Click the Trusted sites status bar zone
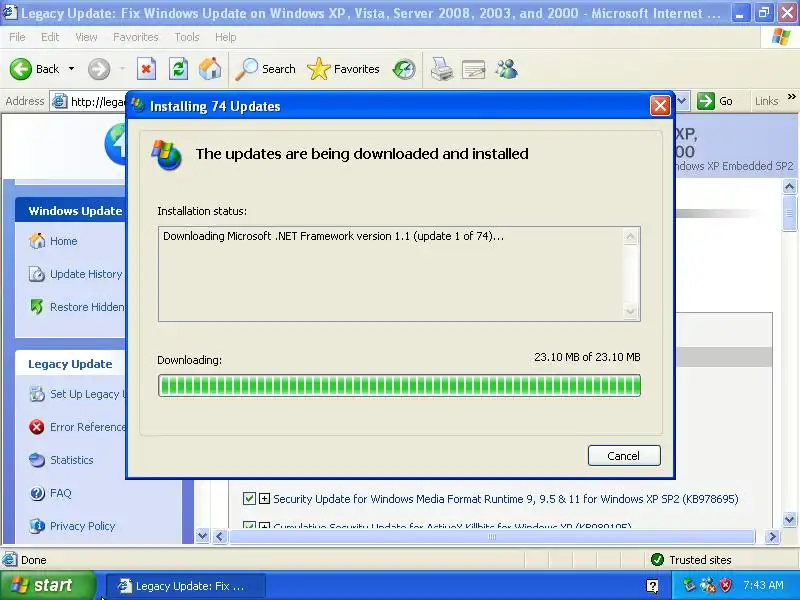 [x=691, y=560]
